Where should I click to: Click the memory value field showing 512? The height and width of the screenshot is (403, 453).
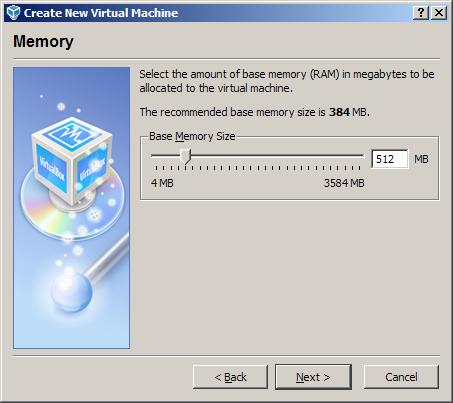tap(390, 159)
